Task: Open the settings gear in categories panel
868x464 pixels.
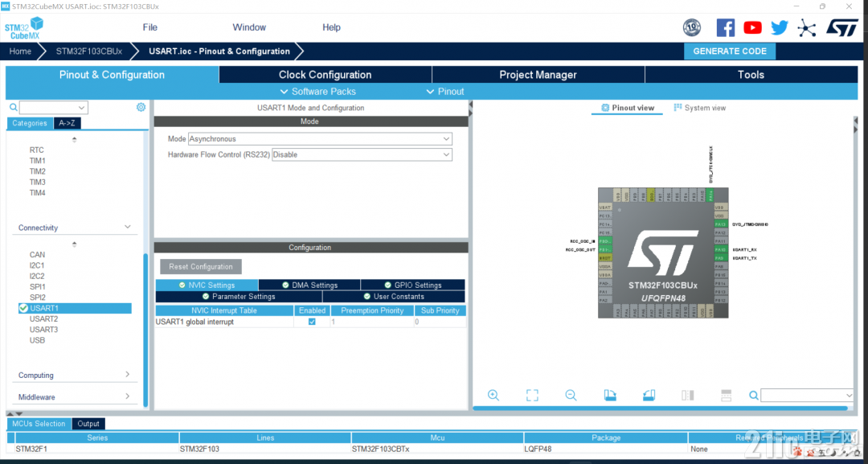Action: click(141, 108)
